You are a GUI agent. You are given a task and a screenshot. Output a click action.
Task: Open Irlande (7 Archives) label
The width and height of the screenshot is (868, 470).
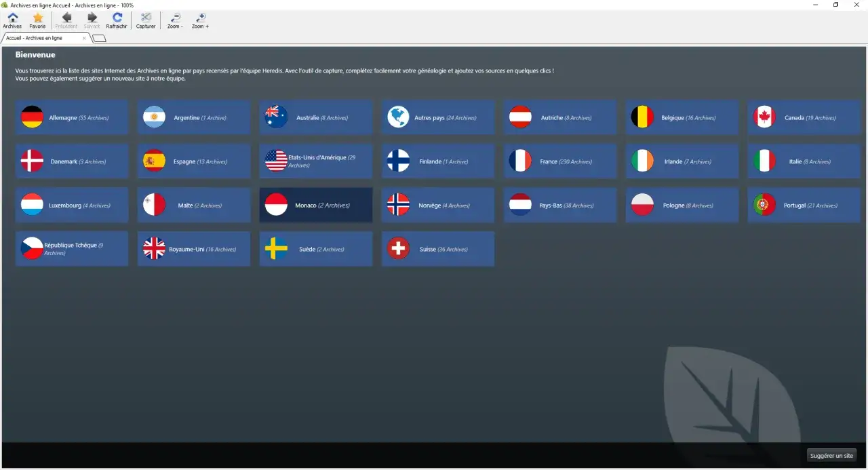(688, 162)
